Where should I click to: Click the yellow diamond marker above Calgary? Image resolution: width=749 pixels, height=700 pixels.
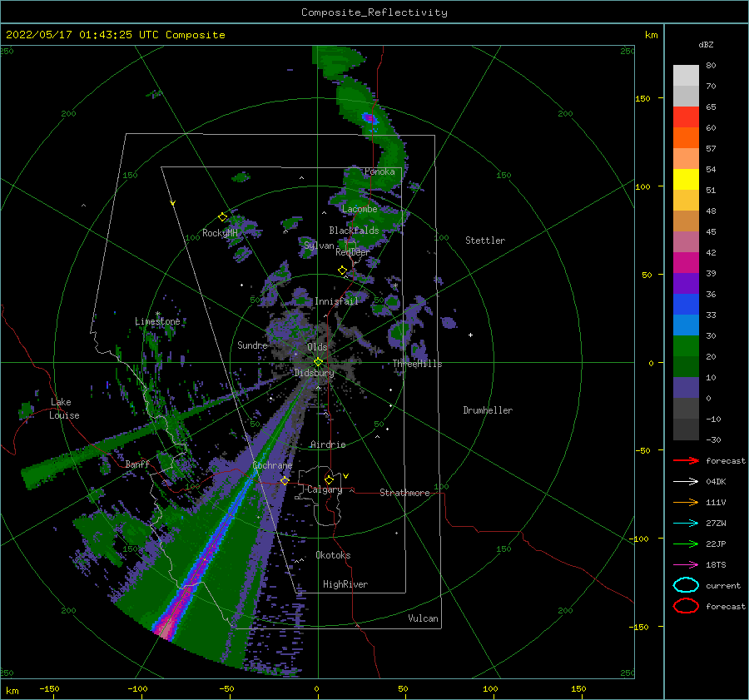click(329, 479)
